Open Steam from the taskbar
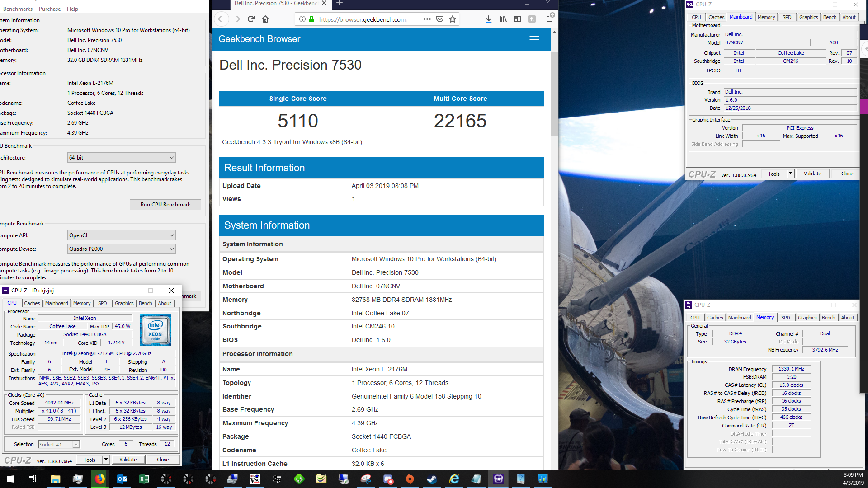 tap(432, 479)
